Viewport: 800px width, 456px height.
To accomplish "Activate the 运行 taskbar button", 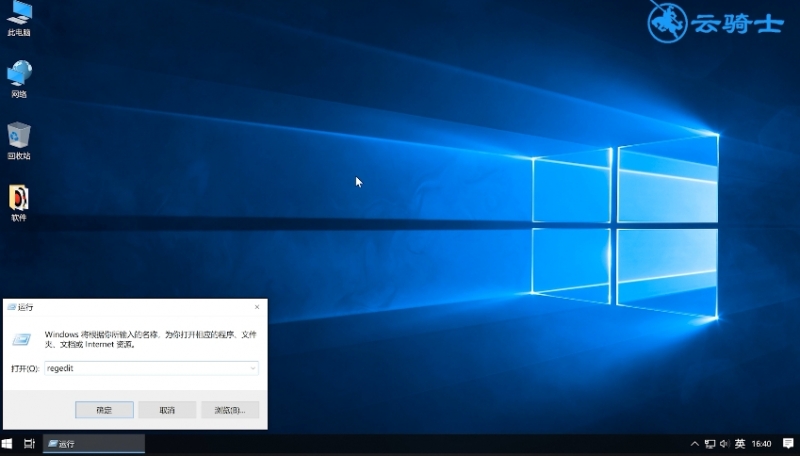I will 94,444.
